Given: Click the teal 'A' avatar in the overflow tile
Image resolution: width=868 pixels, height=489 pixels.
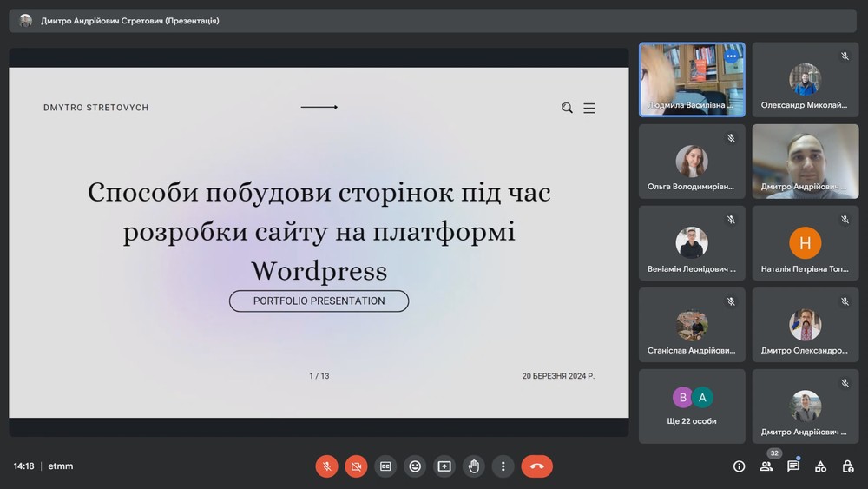Looking at the screenshot, I should click(702, 398).
